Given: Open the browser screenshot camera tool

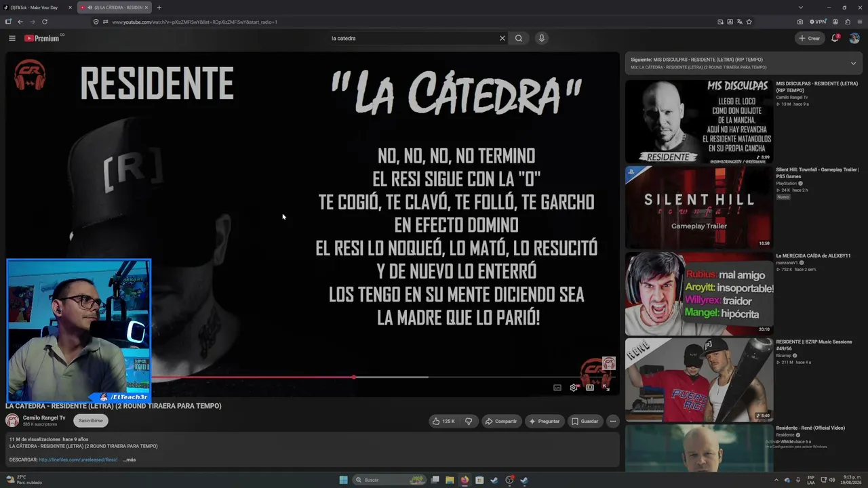Looking at the screenshot, I should (x=800, y=22).
